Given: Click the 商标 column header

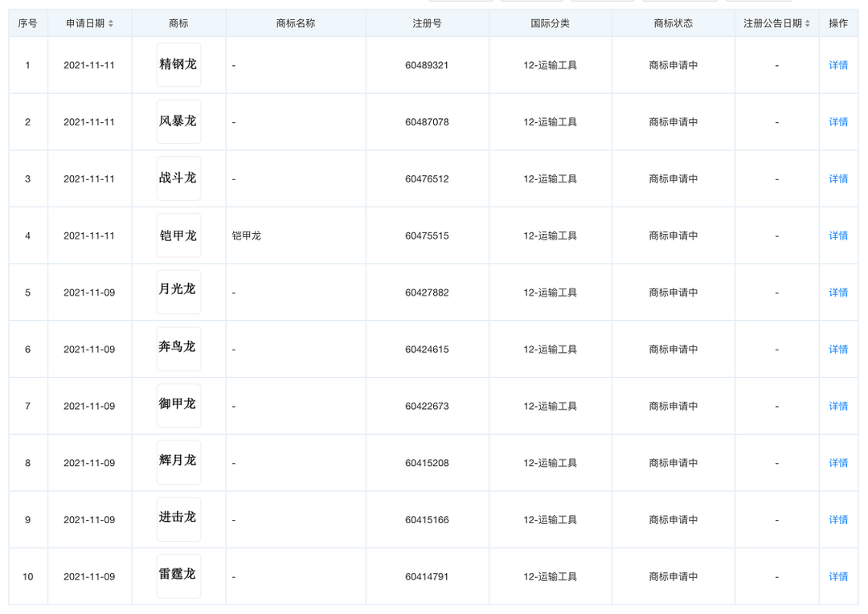Looking at the screenshot, I should [x=178, y=23].
